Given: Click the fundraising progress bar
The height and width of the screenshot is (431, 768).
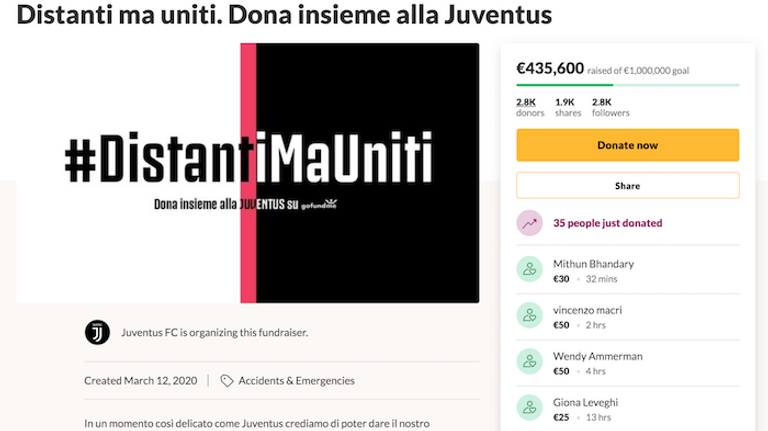Looking at the screenshot, I should coord(627,86).
